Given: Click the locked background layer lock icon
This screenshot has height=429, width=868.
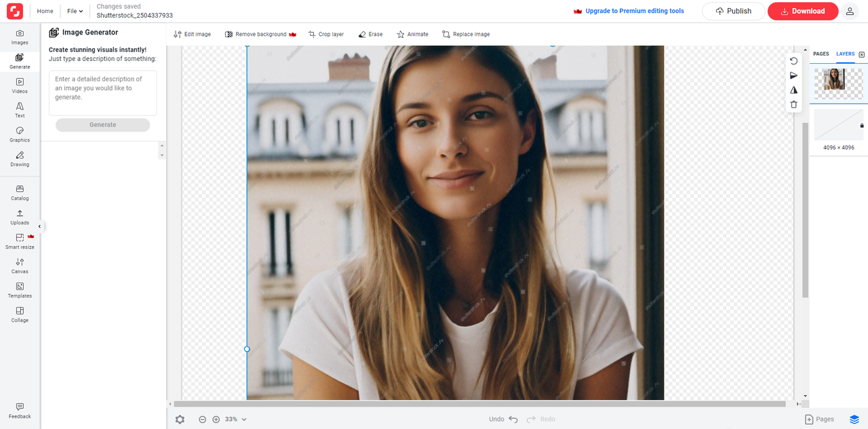Looking at the screenshot, I should tap(862, 125).
